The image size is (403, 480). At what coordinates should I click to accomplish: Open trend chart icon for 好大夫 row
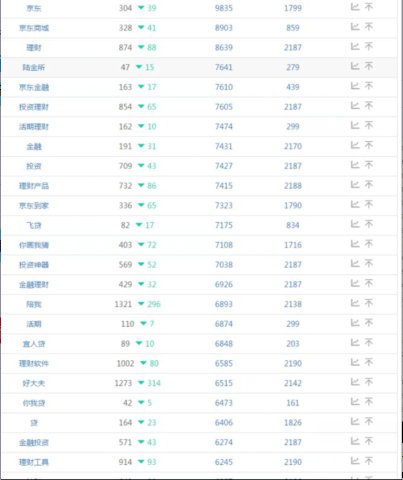click(x=355, y=382)
